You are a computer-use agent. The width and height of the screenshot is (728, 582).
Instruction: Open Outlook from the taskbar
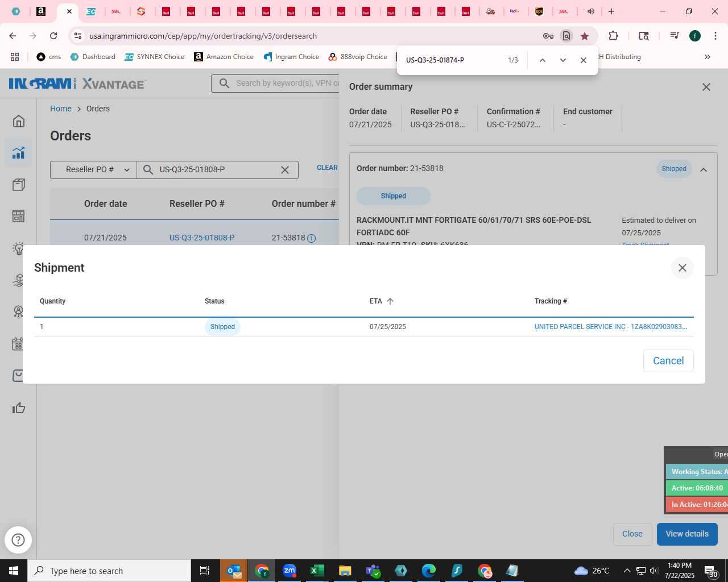click(x=234, y=571)
